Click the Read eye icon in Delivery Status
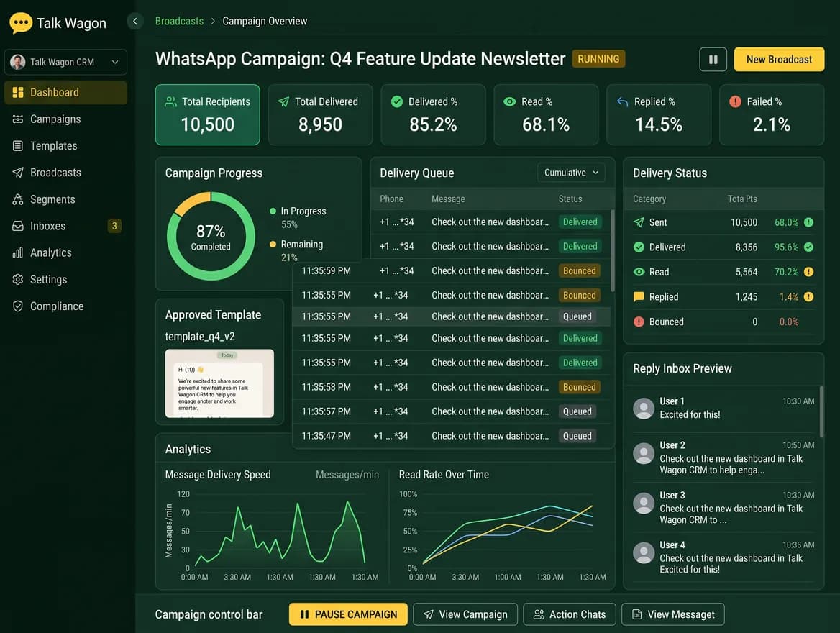840x633 pixels. coord(639,272)
